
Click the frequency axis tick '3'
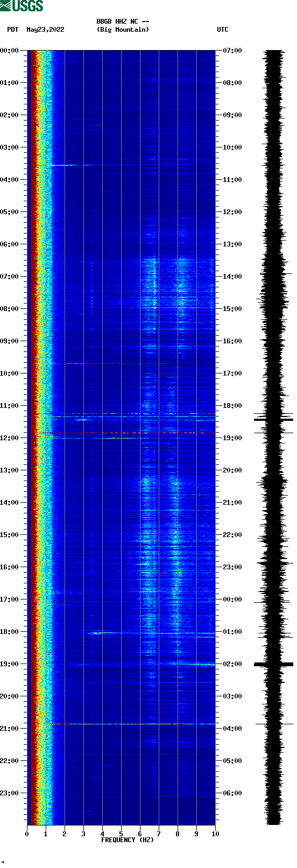(83, 834)
